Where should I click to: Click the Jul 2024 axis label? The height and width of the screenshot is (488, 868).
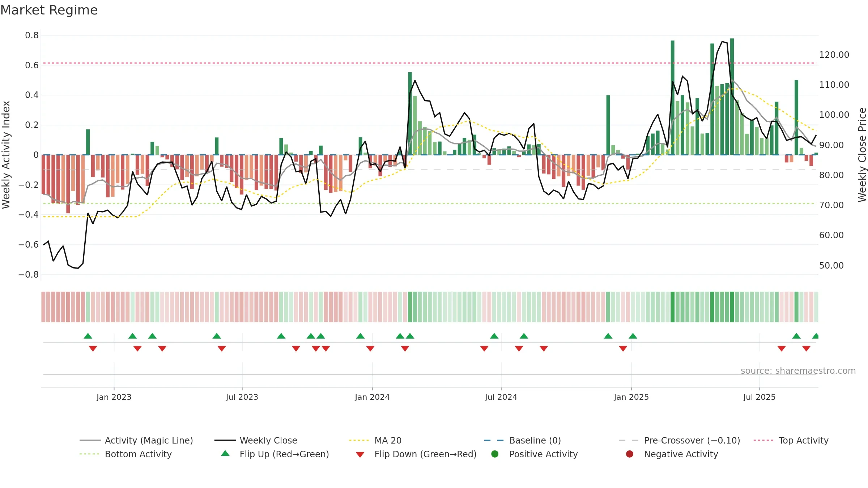pos(501,397)
